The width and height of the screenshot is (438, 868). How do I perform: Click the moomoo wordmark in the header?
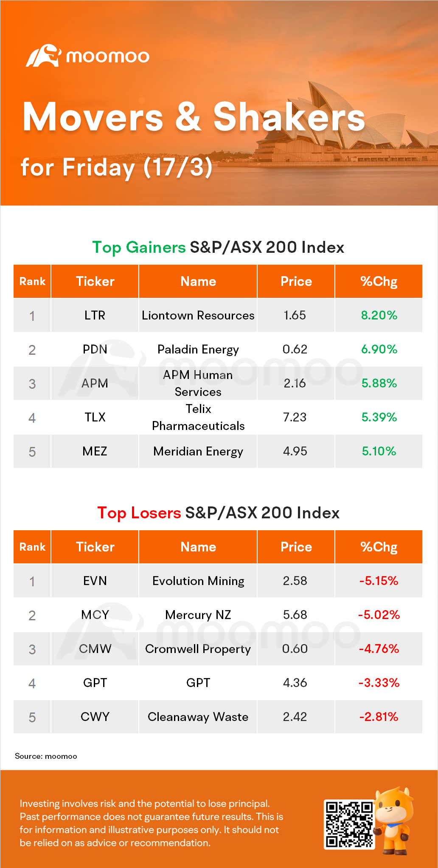click(x=108, y=57)
